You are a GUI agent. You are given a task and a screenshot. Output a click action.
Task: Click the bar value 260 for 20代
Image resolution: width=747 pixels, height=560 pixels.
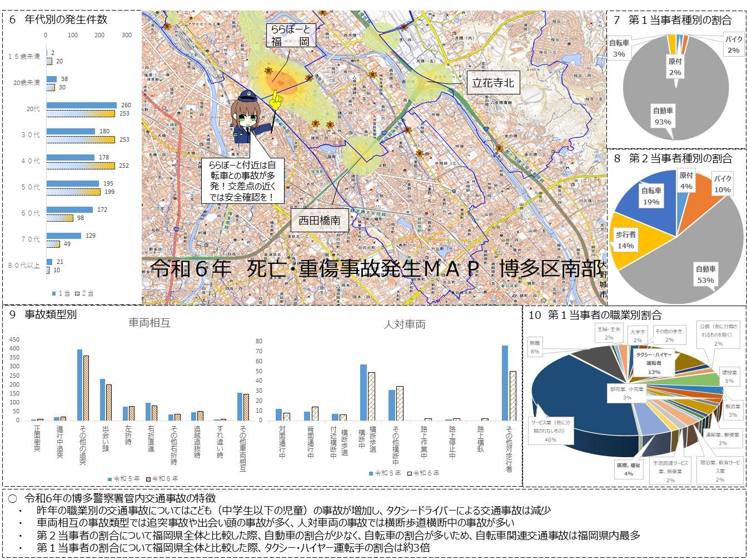tap(126, 105)
